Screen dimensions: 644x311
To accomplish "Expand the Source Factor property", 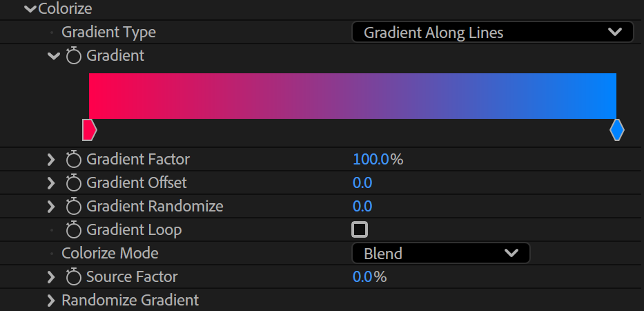I will coord(51,277).
